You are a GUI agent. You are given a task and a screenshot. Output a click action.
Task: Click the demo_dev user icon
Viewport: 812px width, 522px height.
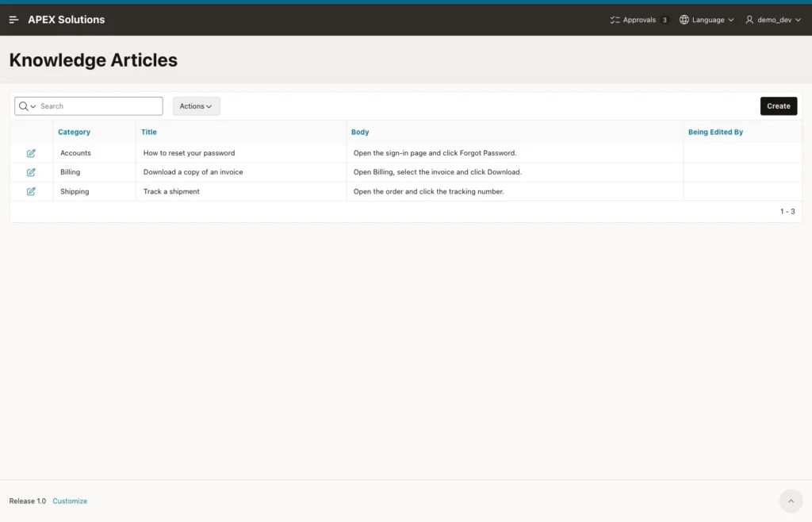pos(749,20)
